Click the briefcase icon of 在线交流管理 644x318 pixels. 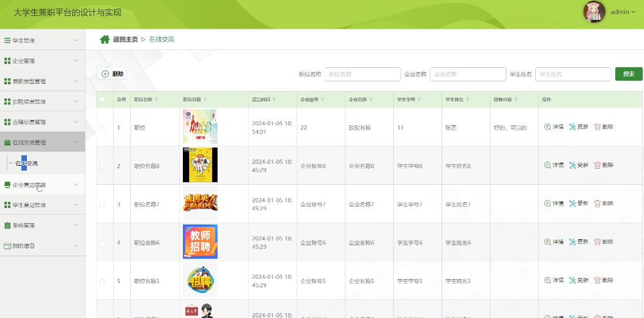(x=7, y=142)
